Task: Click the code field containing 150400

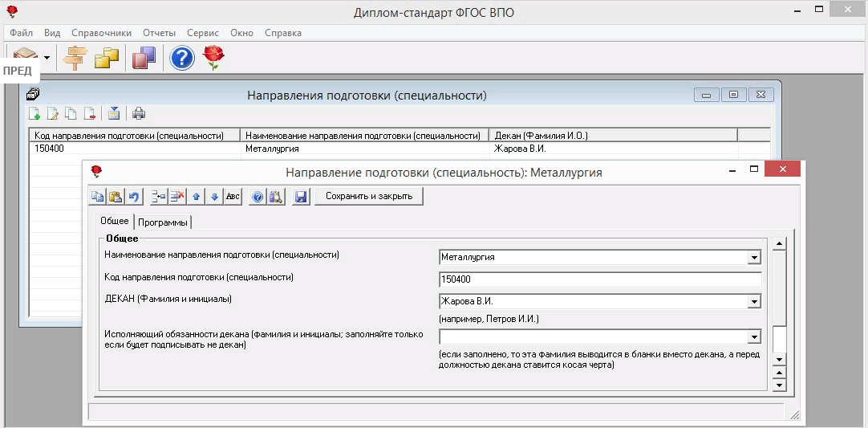Action: 599,279
